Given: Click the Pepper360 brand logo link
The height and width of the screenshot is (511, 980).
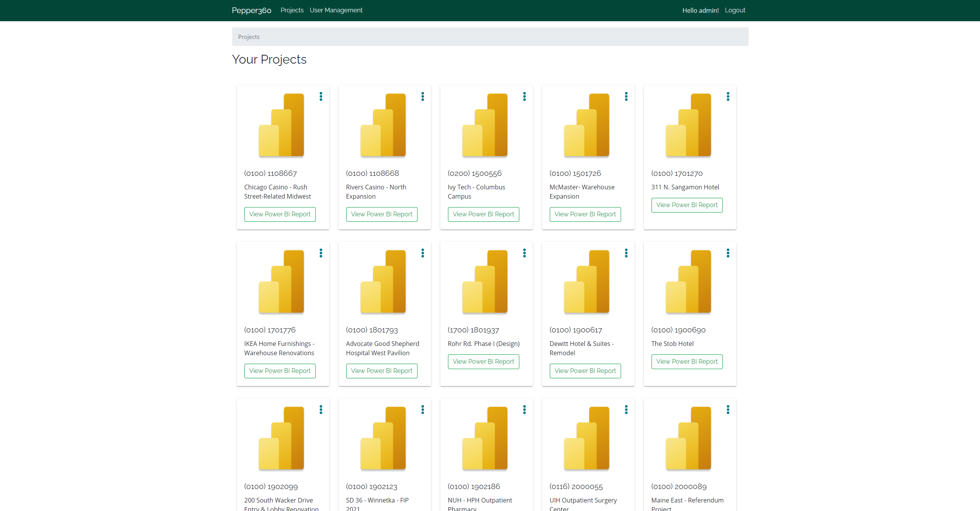Looking at the screenshot, I should coord(251,10).
